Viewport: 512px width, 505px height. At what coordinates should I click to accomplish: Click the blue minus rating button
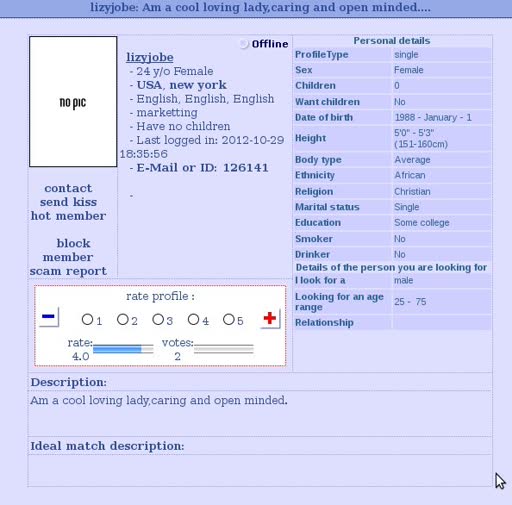[x=49, y=317]
